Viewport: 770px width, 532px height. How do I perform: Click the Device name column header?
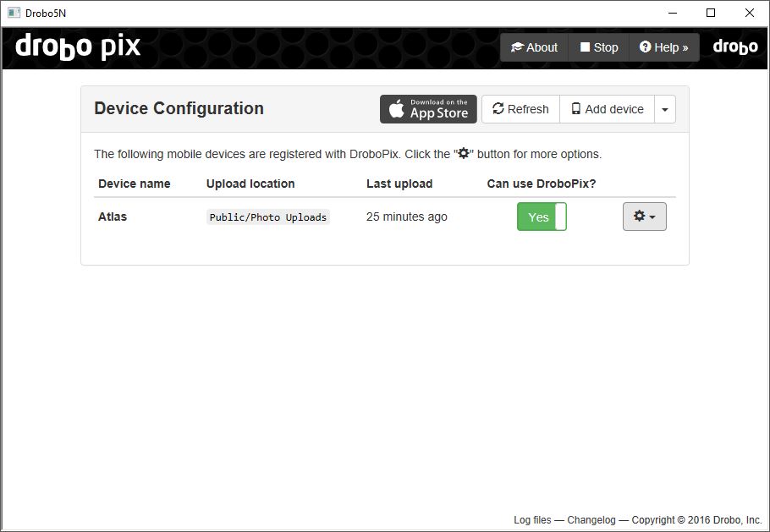134,184
